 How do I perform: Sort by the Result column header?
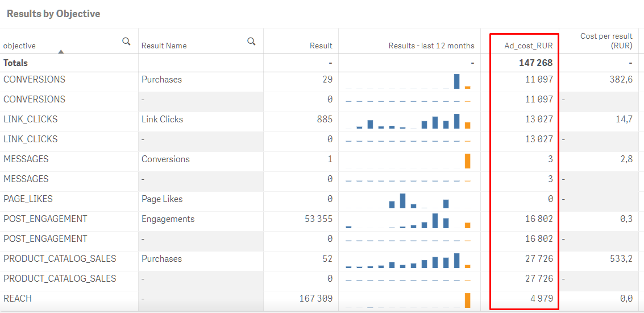(x=321, y=46)
